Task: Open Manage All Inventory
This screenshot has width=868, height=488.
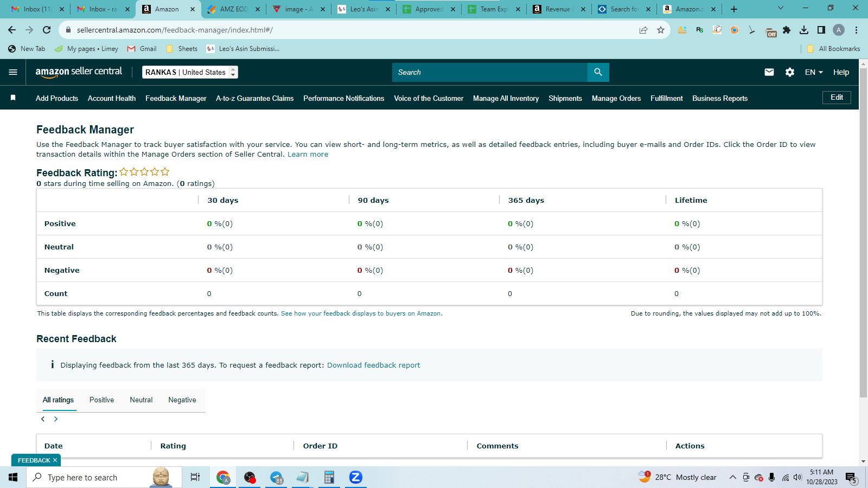Action: [506, 98]
